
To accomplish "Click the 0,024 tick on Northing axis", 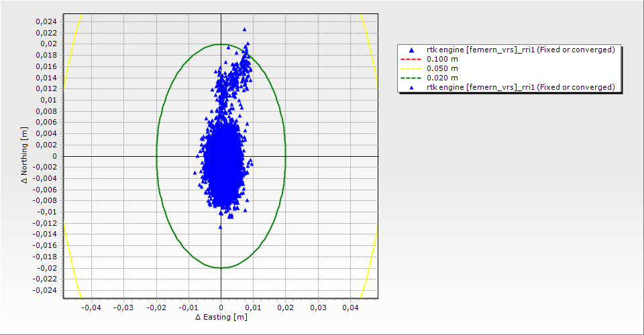I will [x=45, y=21].
